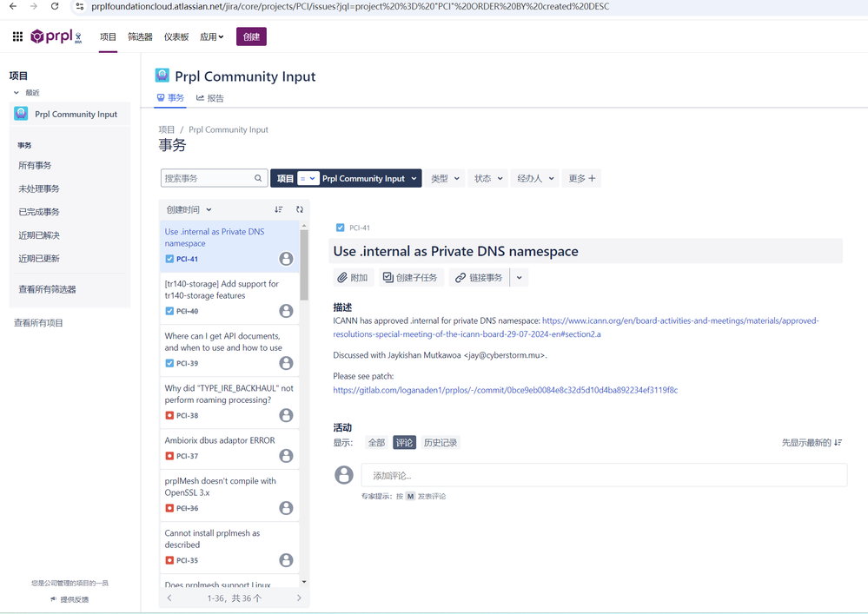
Task: Show 历史记录 history in activity
Action: click(441, 443)
